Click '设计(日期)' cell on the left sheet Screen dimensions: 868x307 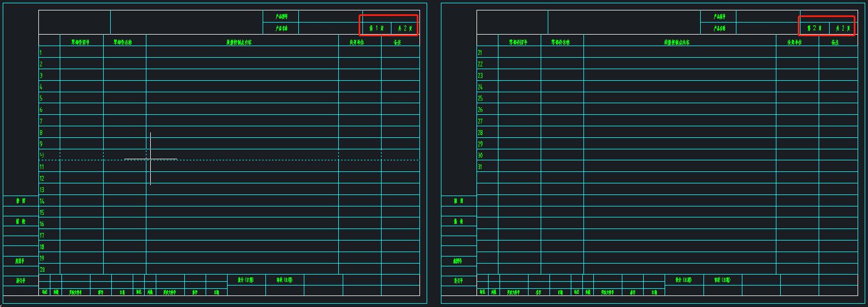(x=246, y=280)
